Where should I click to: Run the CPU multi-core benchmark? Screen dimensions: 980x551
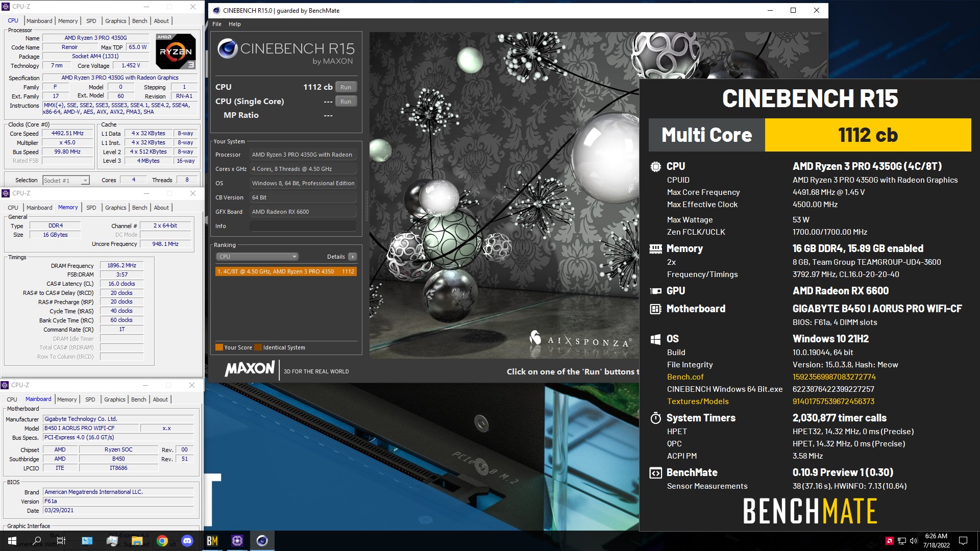coord(346,87)
